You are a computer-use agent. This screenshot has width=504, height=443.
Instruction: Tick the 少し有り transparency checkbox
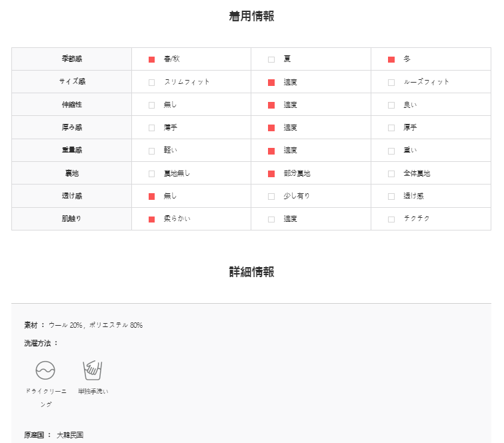pos(271,197)
